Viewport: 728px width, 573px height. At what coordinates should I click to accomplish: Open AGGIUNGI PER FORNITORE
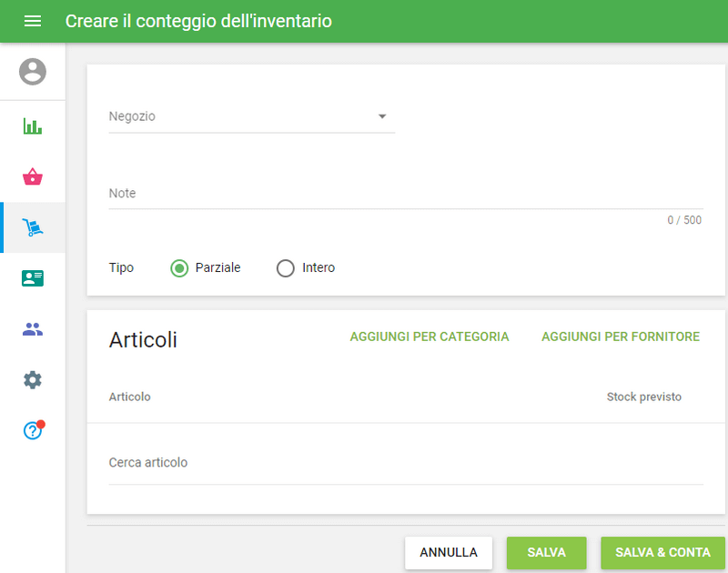pos(621,337)
